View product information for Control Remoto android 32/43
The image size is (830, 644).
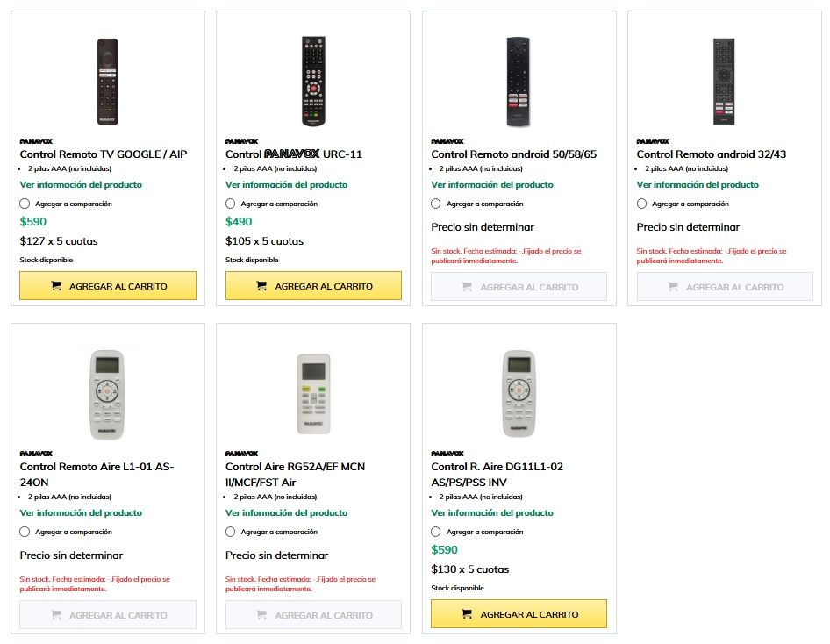(698, 185)
